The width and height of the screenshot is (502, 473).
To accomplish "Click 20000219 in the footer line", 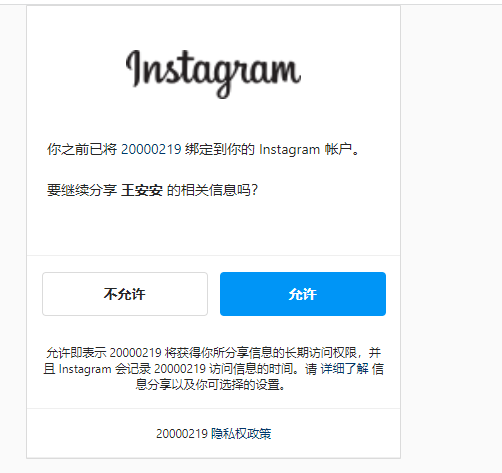I will click(x=182, y=434).
